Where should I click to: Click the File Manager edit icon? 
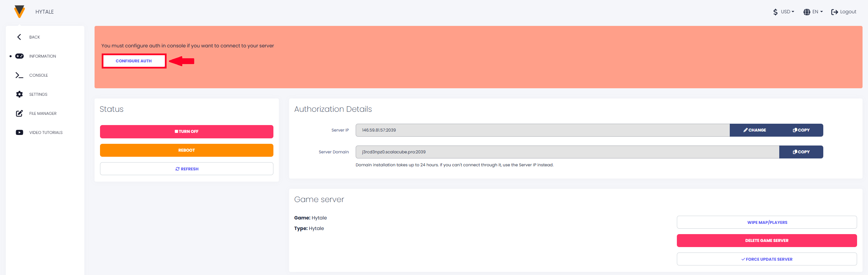click(19, 113)
